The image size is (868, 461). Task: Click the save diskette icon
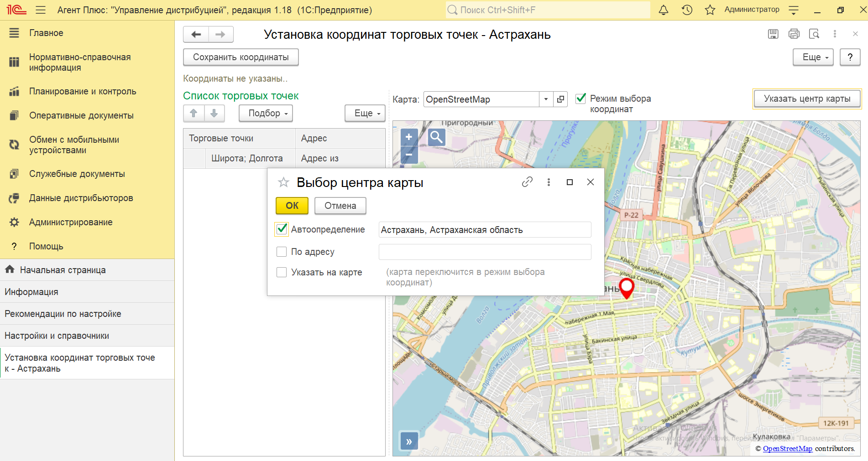pos(773,34)
